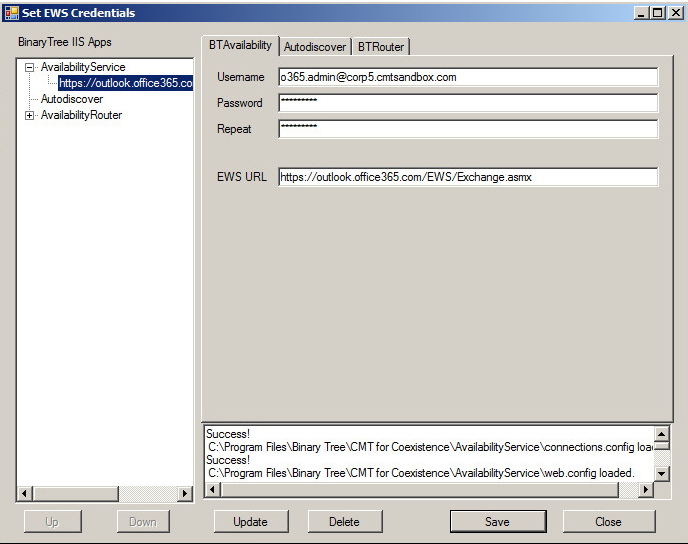This screenshot has width=688, height=544.
Task: Click log panel scroll up arrow
Action: click(x=662, y=434)
